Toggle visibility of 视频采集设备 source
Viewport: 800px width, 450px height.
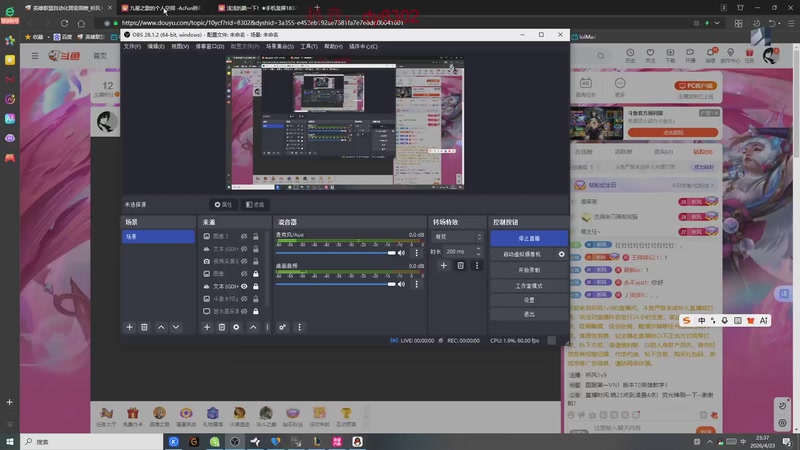coord(244,261)
